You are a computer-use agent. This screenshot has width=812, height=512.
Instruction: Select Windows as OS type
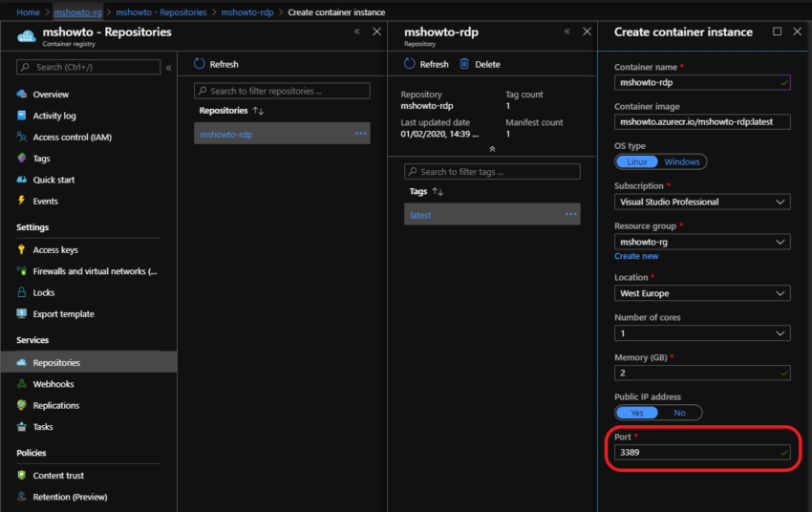click(x=682, y=162)
